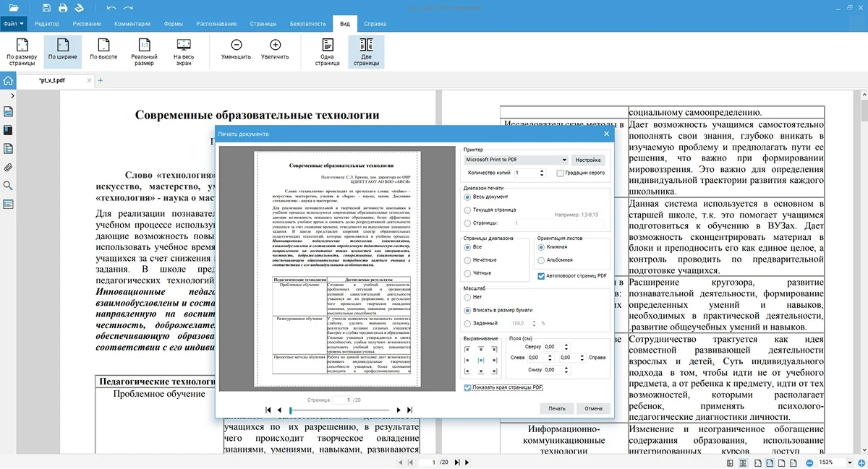Click the 'Настройка' printer settings button
This screenshot has width=868, height=469.
pos(588,160)
